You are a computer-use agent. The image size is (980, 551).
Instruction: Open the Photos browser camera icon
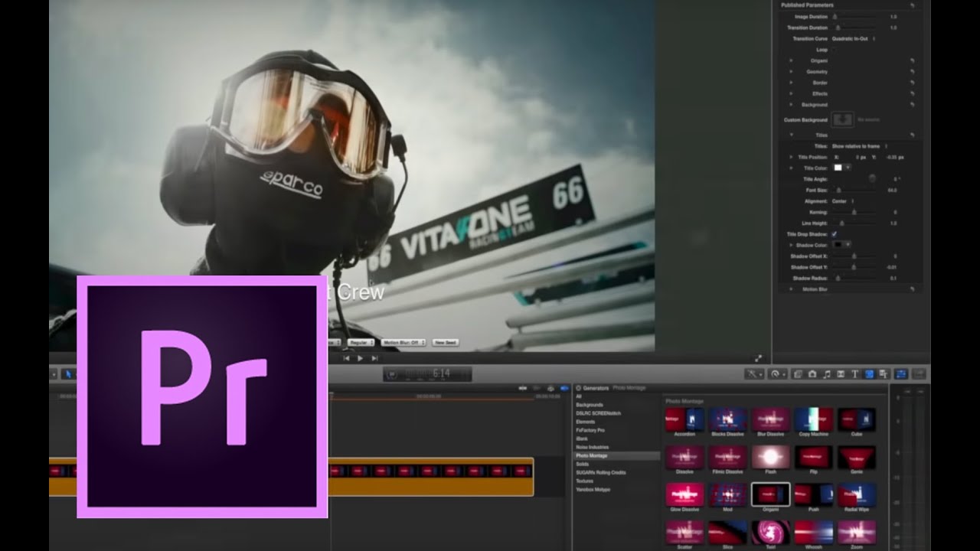pyautogui.click(x=812, y=374)
